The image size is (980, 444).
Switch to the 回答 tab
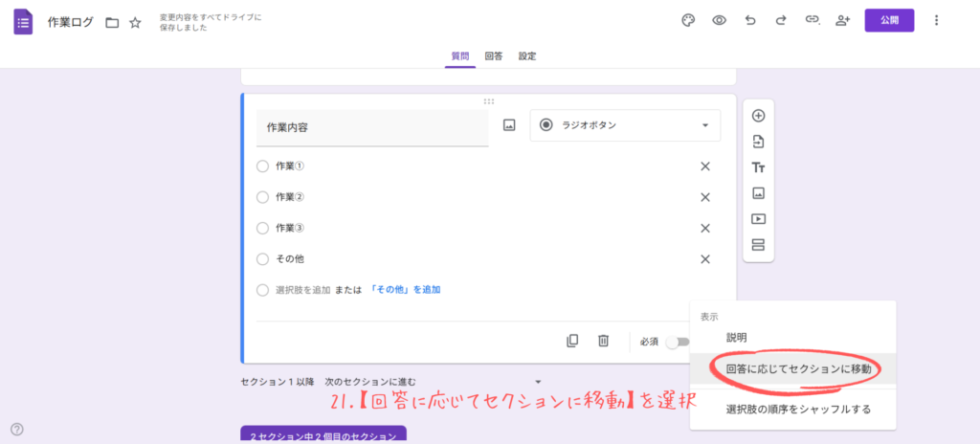point(494,55)
